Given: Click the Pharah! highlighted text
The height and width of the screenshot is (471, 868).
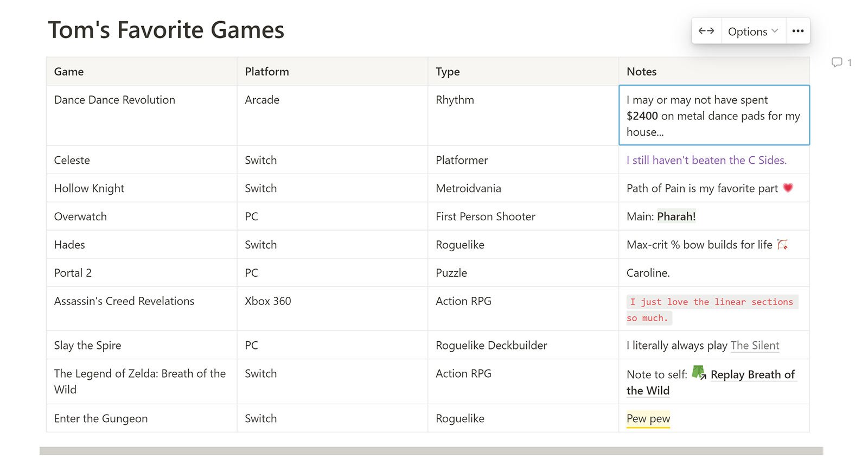Looking at the screenshot, I should click(x=676, y=217).
